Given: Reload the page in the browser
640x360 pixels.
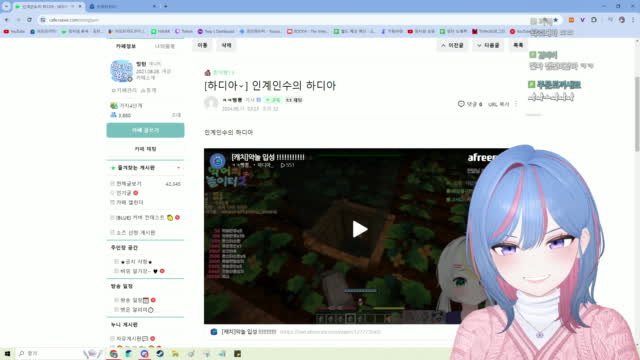Looking at the screenshot, I should point(29,20).
